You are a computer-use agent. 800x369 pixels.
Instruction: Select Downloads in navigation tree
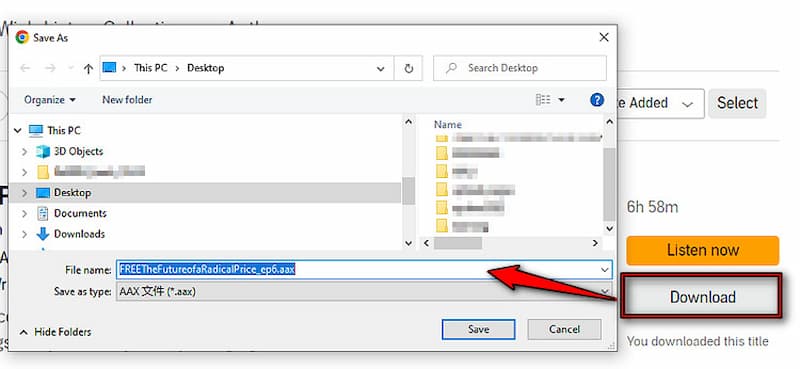tap(79, 234)
